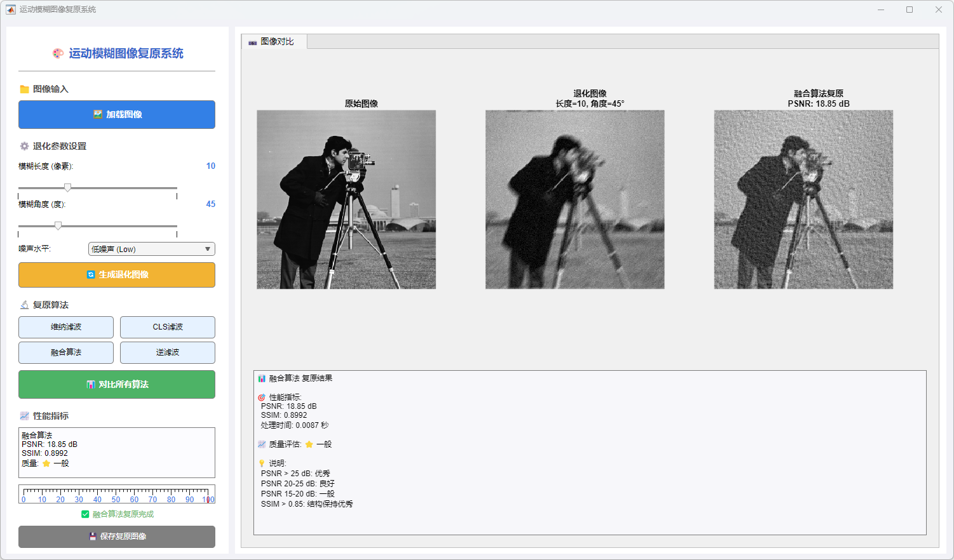Click the green checkmark beside 融合算法复原完成
954x560 pixels.
tap(85, 514)
